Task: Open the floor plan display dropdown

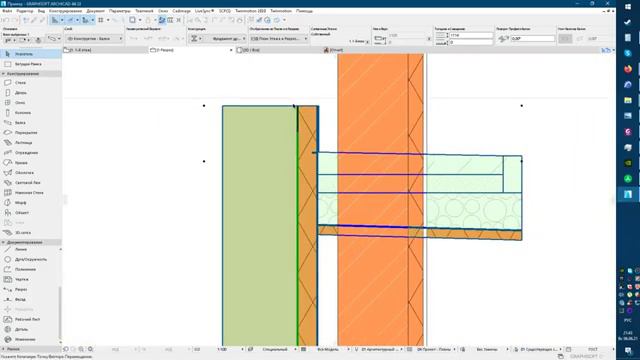Action: click(278, 38)
